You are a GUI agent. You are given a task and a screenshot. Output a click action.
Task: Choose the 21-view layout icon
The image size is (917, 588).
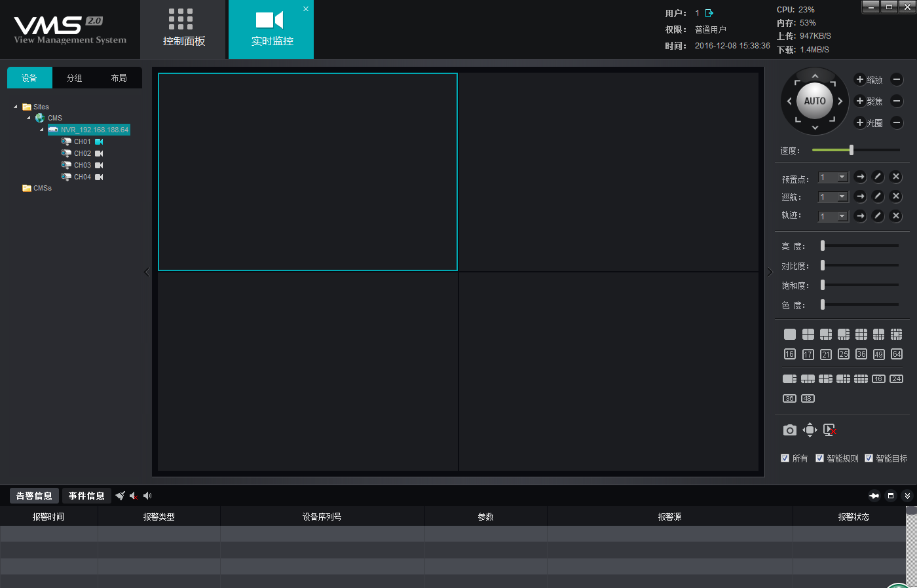(826, 354)
